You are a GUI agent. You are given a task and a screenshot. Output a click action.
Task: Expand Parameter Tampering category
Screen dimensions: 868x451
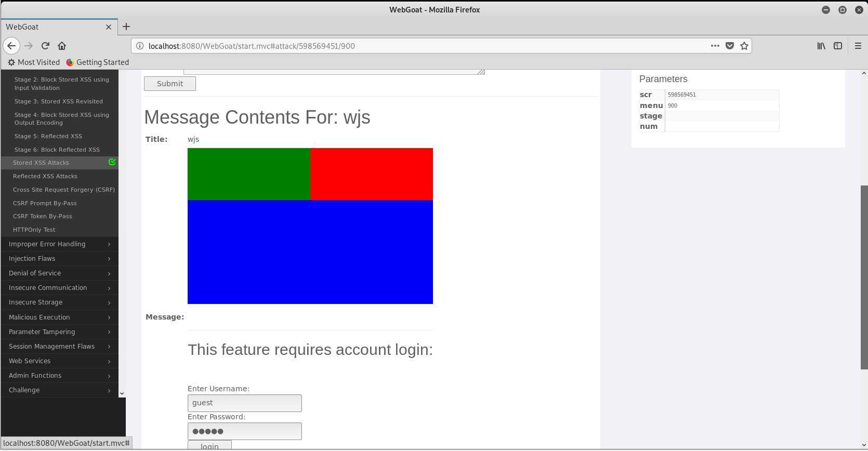click(x=59, y=331)
